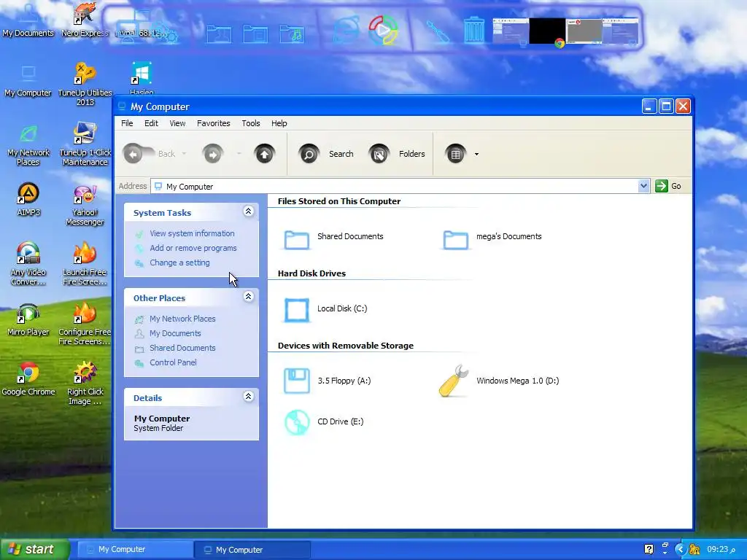Screen dimensions: 747x560
Task: Open the Search pane from toolbar
Action: tap(326, 154)
